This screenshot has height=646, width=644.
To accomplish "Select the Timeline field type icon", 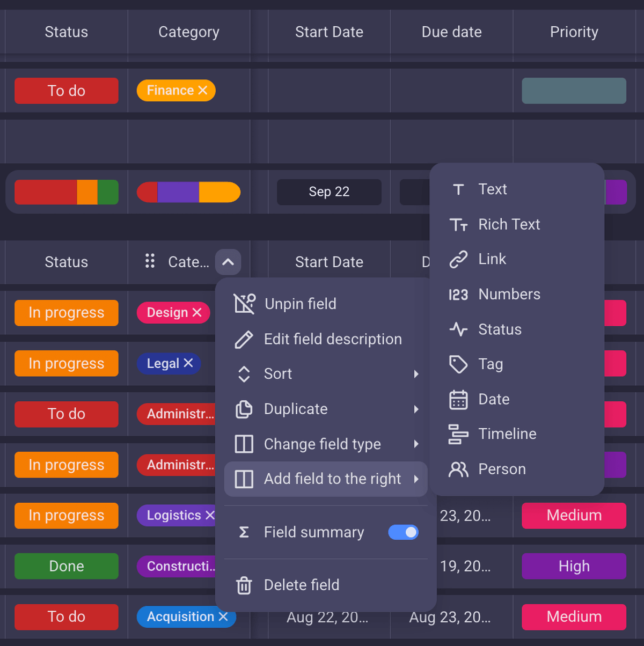I will point(458,434).
